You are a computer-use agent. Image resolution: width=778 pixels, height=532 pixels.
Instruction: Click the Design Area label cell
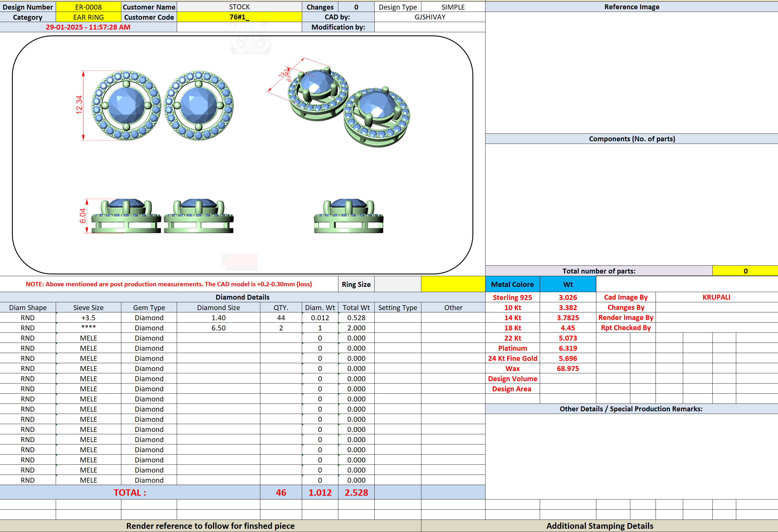tap(512, 389)
